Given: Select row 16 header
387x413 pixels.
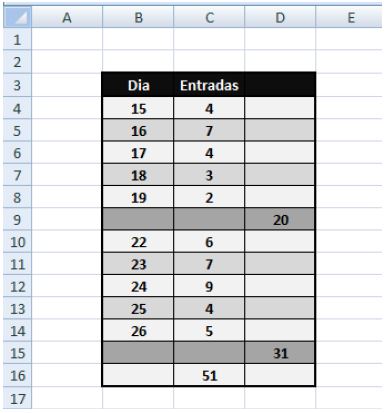Looking at the screenshot, I should tap(18, 375).
